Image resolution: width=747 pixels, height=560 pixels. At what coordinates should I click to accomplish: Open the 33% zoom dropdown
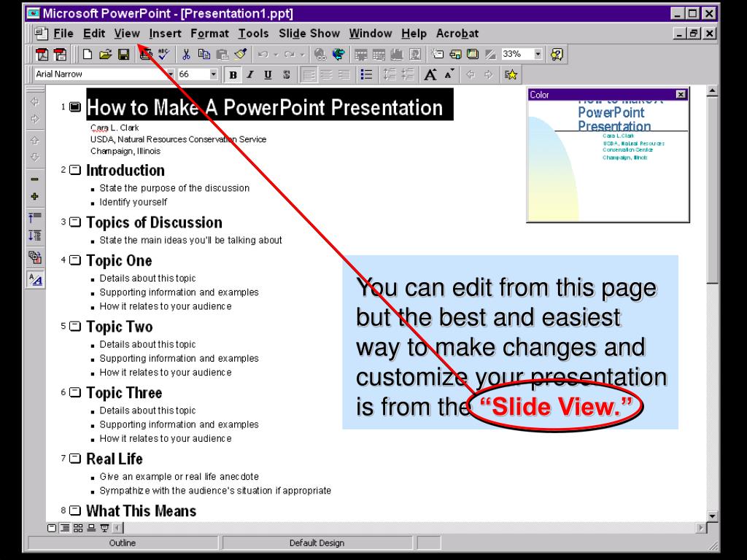pyautogui.click(x=538, y=54)
